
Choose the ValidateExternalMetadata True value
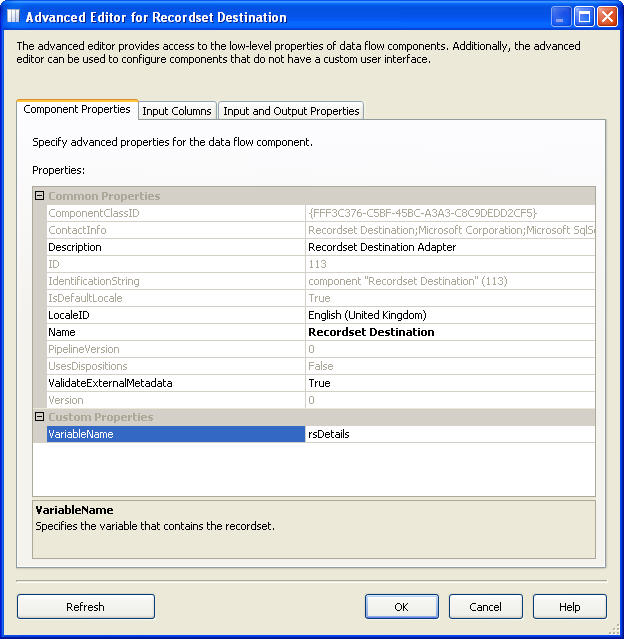tap(449, 383)
